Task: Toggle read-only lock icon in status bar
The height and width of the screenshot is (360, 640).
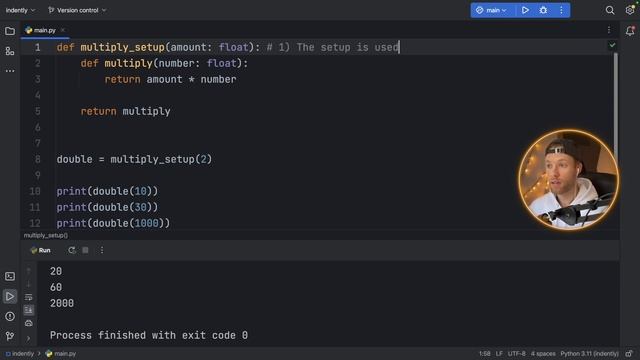Action: pyautogui.click(x=629, y=354)
